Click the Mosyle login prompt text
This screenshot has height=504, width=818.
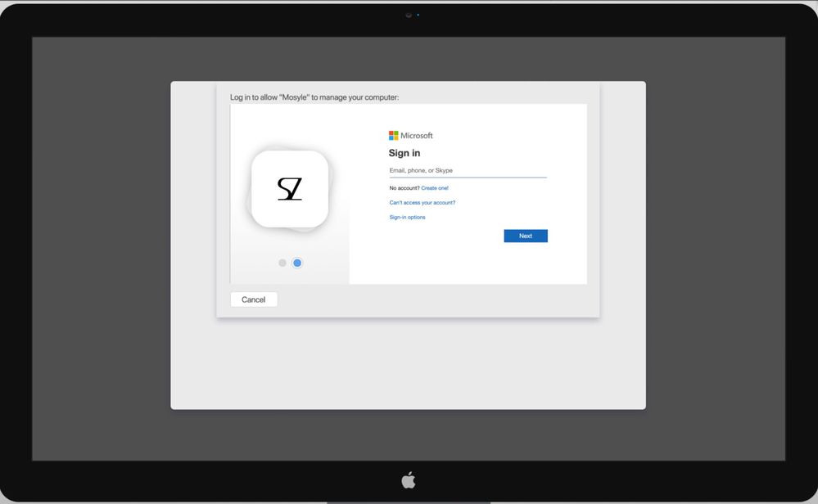314,97
